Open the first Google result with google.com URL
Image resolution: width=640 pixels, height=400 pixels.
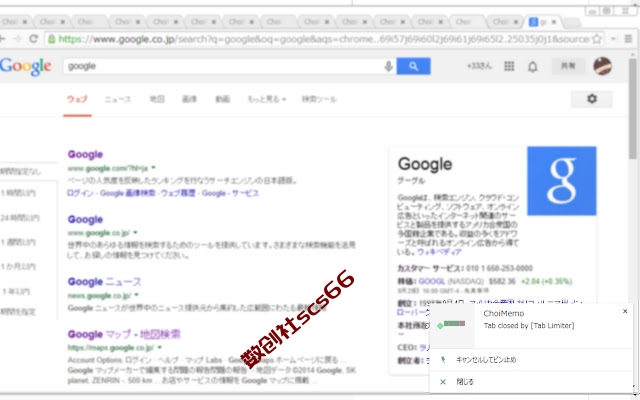click(85, 154)
